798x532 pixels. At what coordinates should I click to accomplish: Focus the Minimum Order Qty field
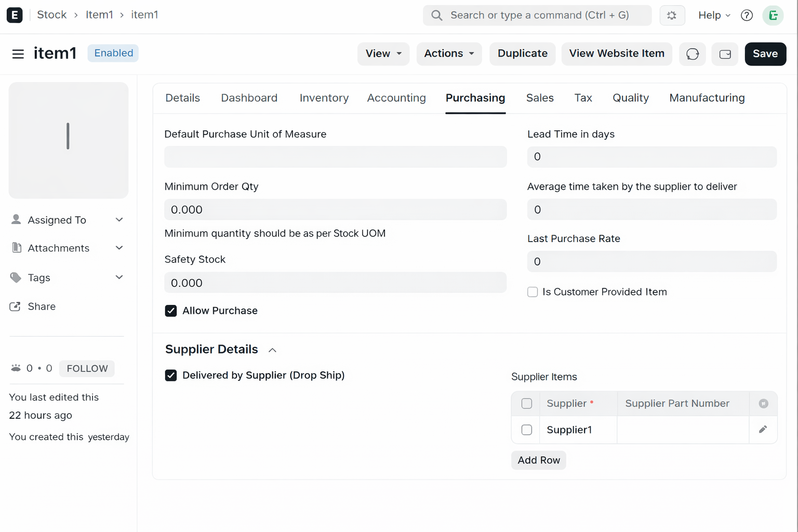click(336, 210)
